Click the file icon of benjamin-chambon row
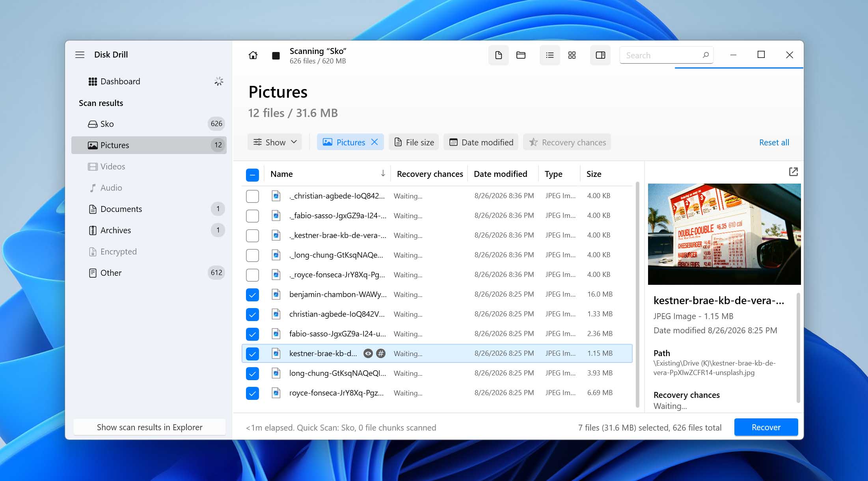The image size is (868, 481). point(276,294)
